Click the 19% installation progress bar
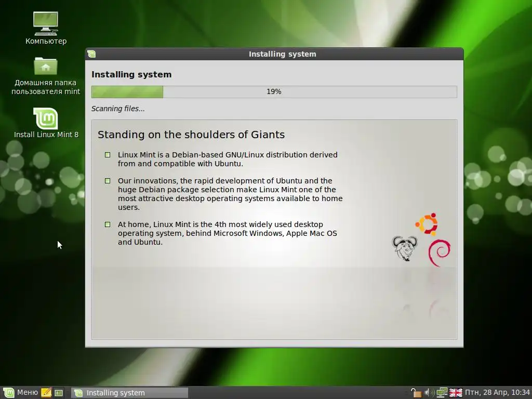 [x=274, y=91]
